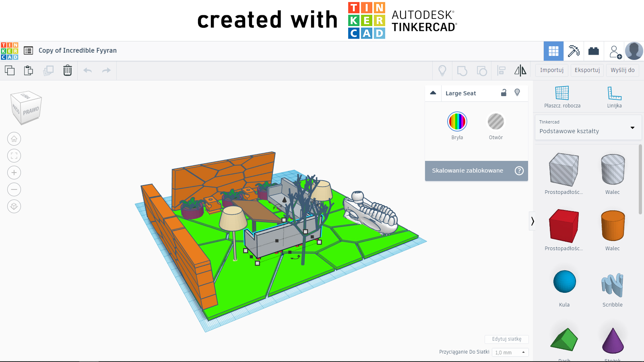Click the Home view button
The height and width of the screenshot is (362, 644).
click(x=14, y=139)
